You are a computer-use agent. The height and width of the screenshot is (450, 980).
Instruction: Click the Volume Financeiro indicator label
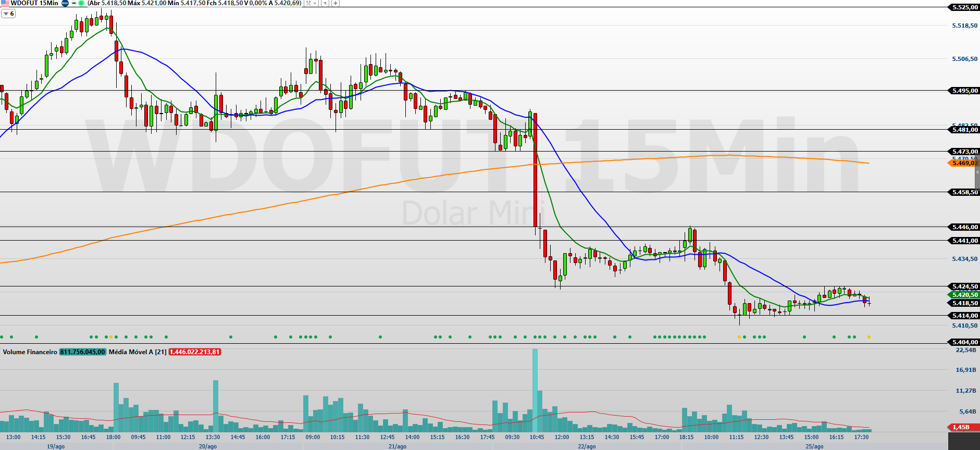tap(30, 352)
